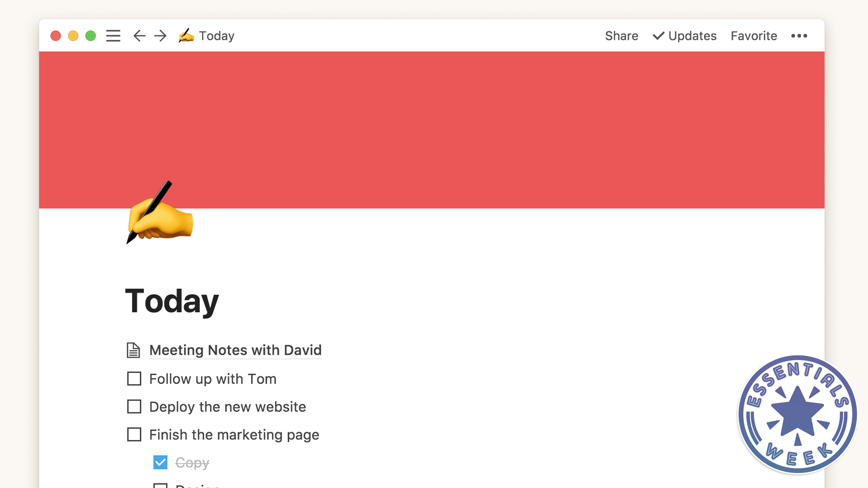Check the Follow up with Tom box

(x=134, y=379)
